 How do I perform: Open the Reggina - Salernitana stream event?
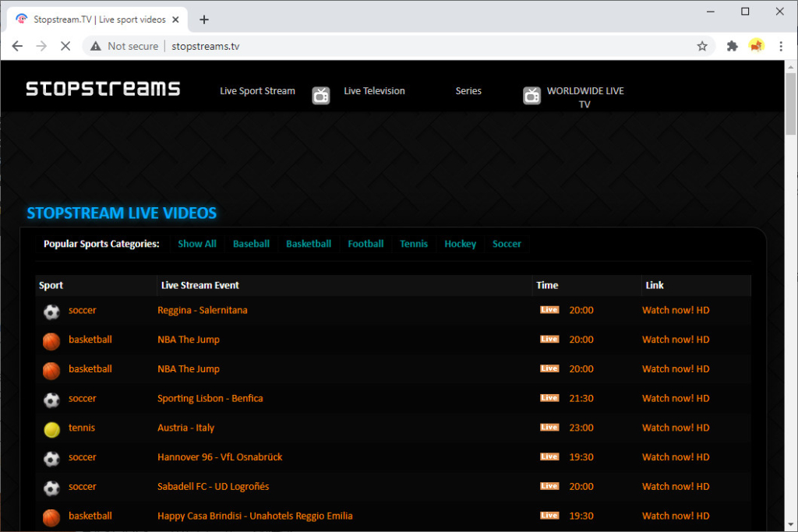point(202,310)
